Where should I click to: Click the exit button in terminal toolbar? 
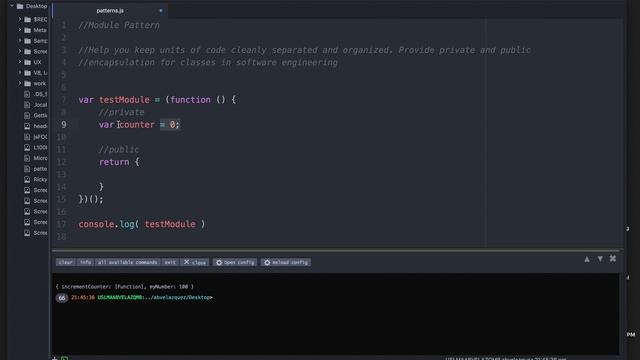[170, 262]
